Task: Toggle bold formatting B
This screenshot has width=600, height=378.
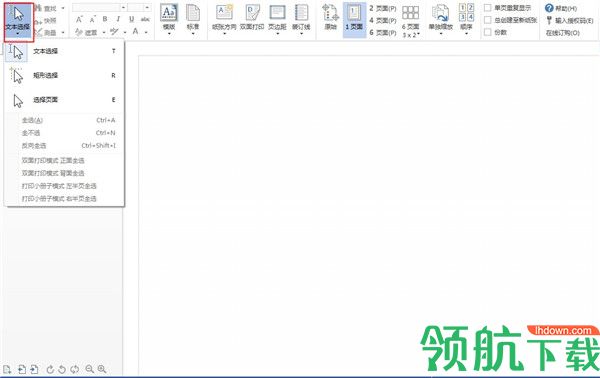Action: click(x=105, y=19)
